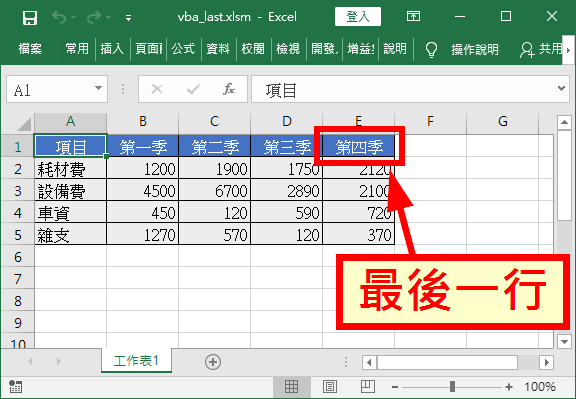This screenshot has height=399, width=576.
Task: Switch to the 插入 ribbon tab
Action: tap(112, 48)
